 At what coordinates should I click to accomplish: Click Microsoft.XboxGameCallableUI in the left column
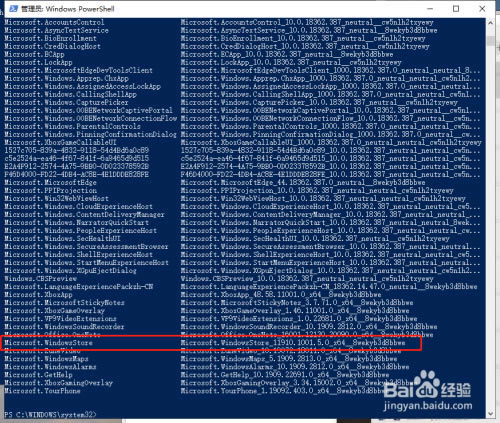coord(60,142)
